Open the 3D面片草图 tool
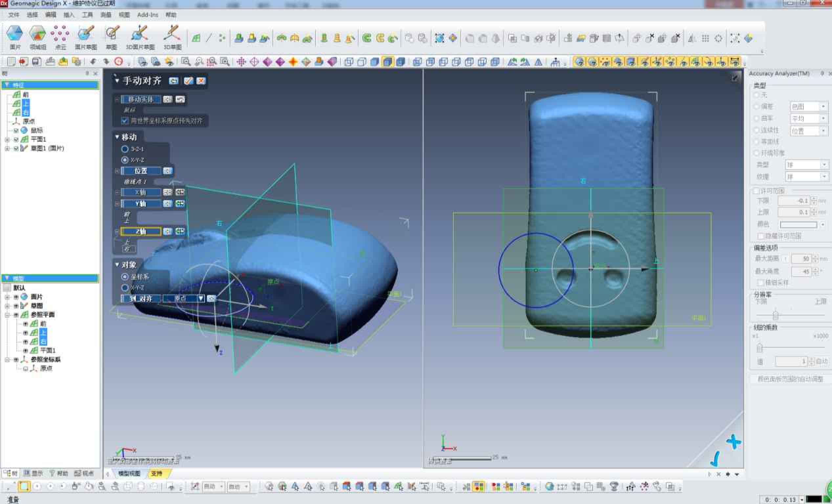The height and width of the screenshot is (504, 832). click(140, 37)
